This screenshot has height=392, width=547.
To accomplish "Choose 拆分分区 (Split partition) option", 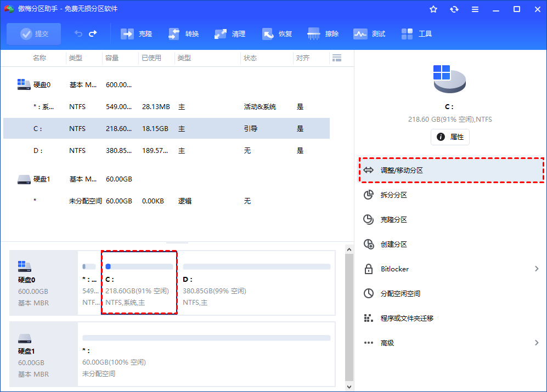I will click(x=393, y=195).
